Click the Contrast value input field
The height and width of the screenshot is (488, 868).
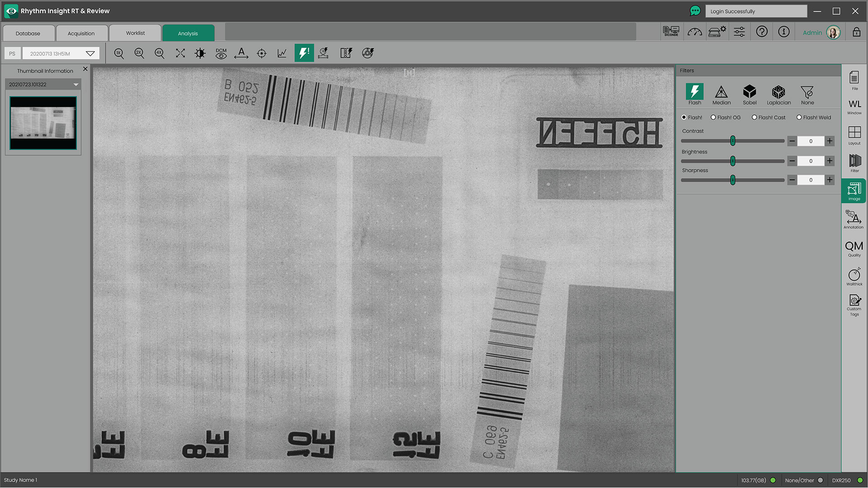coord(811,141)
